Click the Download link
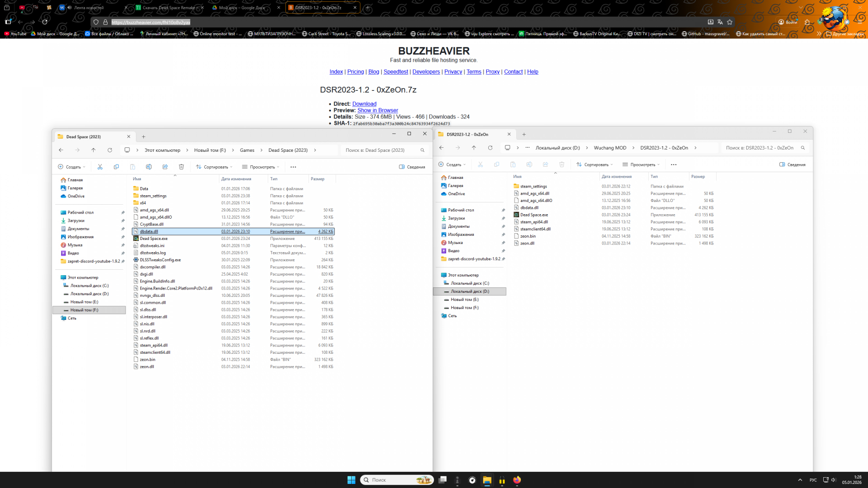The width and height of the screenshot is (868, 488). click(364, 104)
